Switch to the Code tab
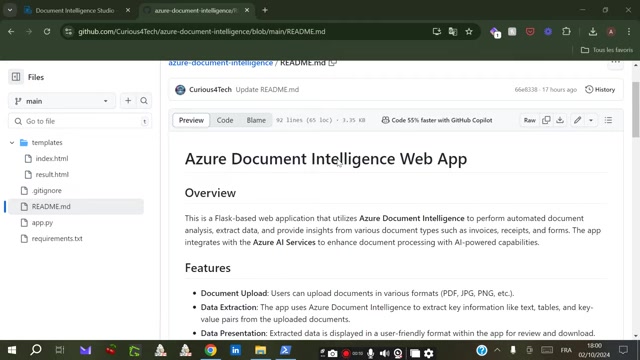Image resolution: width=640 pixels, height=360 pixels. [x=225, y=120]
